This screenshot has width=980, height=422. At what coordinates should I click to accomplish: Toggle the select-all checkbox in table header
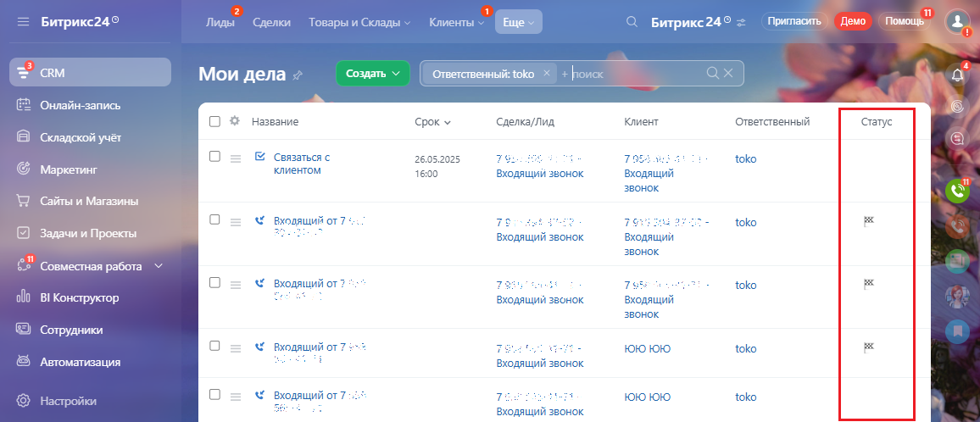(215, 122)
